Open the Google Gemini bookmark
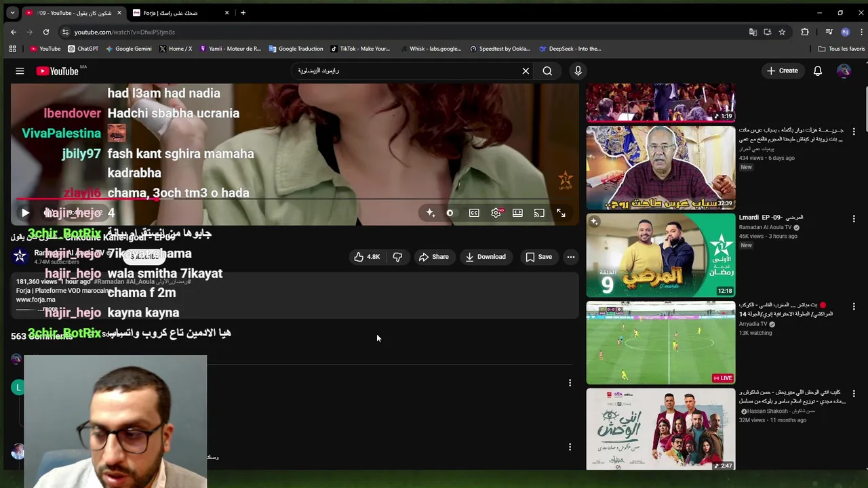This screenshot has width=868, height=488. click(128, 49)
